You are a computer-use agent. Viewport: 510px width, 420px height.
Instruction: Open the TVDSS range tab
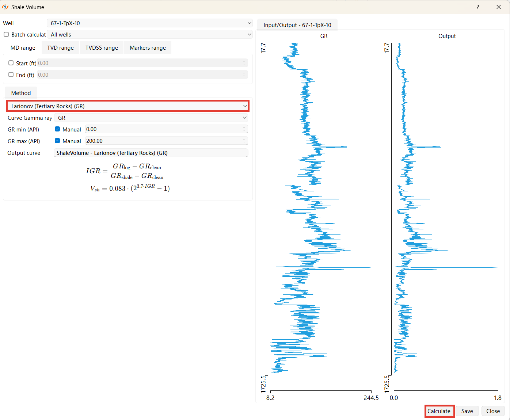102,48
